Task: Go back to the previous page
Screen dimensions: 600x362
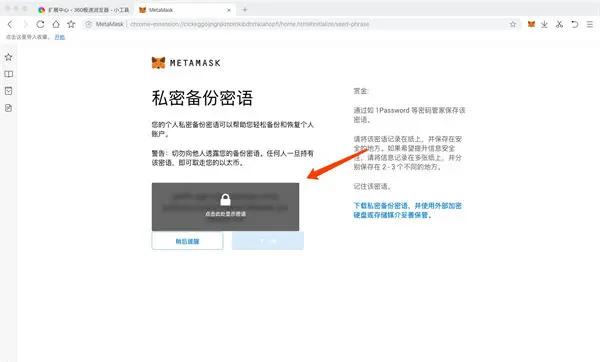Action: pos(10,24)
